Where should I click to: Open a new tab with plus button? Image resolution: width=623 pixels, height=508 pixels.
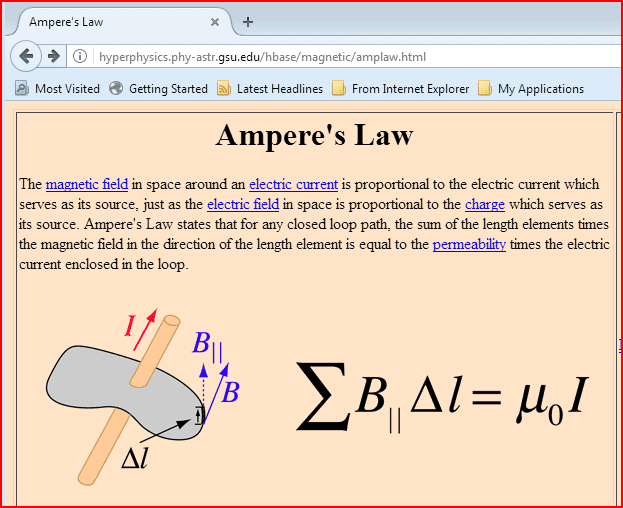coord(248,22)
